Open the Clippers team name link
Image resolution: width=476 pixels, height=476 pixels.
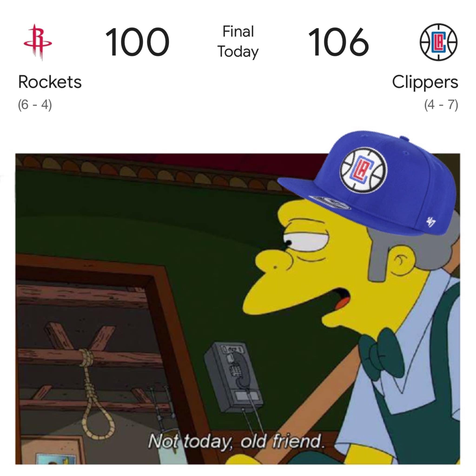pyautogui.click(x=425, y=82)
